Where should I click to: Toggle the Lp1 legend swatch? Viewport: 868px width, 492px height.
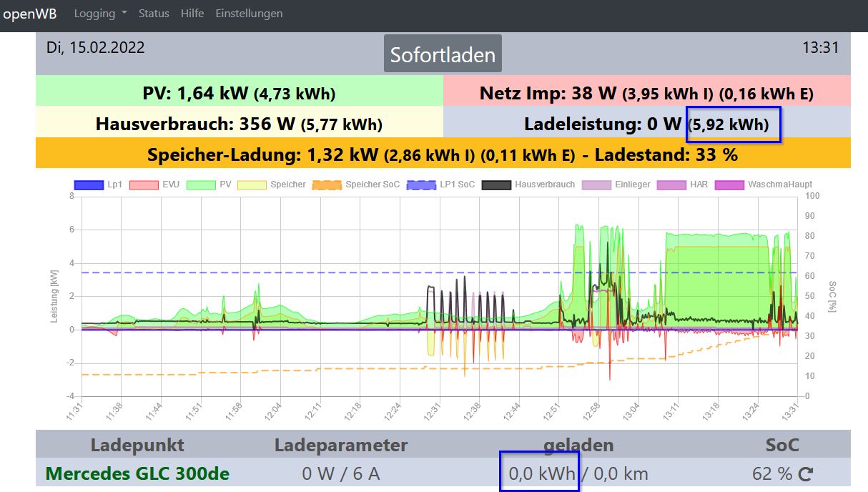(100, 184)
